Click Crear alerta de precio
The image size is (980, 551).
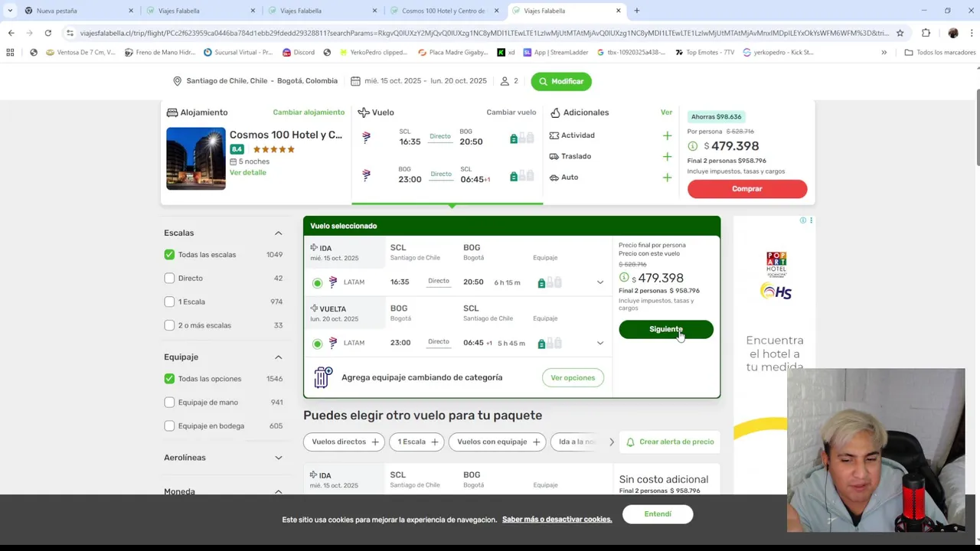point(670,442)
